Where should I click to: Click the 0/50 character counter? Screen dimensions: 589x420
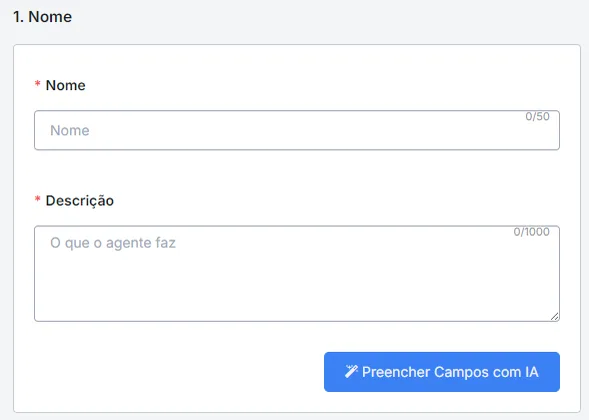tap(537, 116)
